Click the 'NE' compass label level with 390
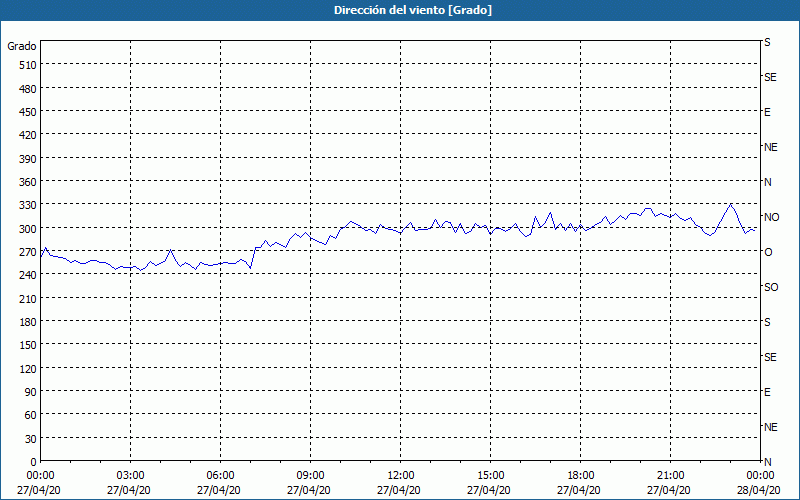Image resolution: width=800 pixels, height=500 pixels. (x=770, y=147)
